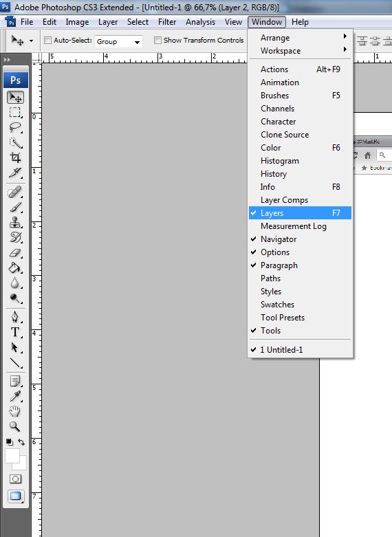Viewport: 392px width, 537px height.
Task: Select the Eyedropper tool
Action: point(15,396)
